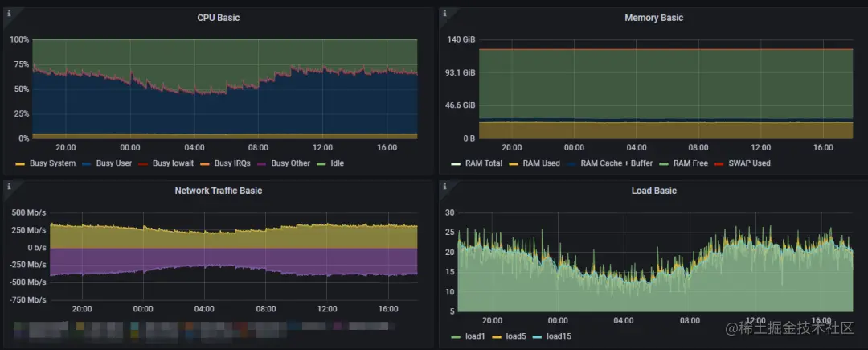Open the Memory Basic panel title menu
Viewport: 868px width, 350px height.
(x=653, y=18)
